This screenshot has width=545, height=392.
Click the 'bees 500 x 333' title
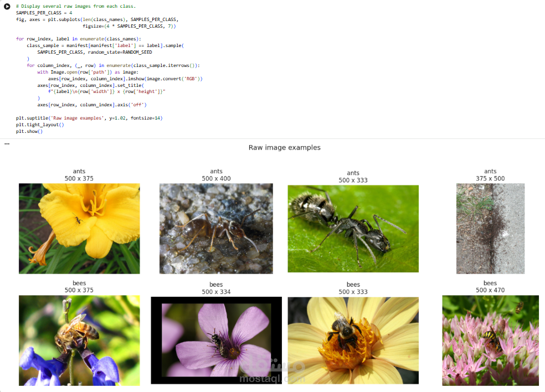point(353,288)
